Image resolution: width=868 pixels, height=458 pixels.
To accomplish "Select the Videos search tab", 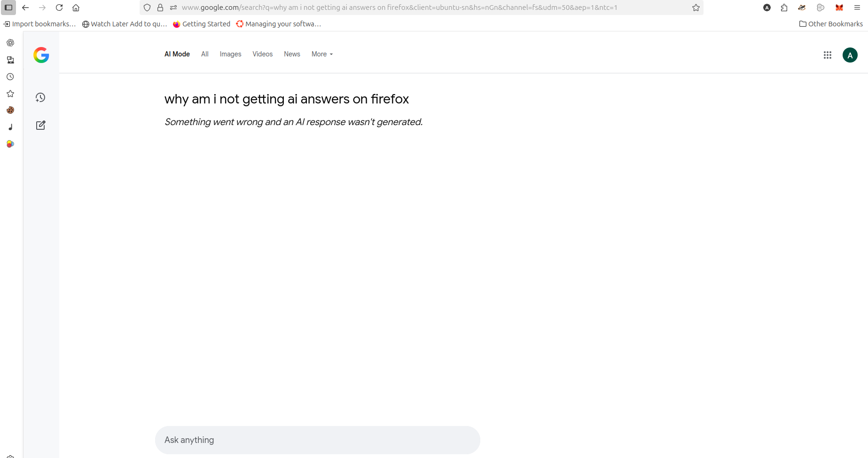I will click(x=263, y=54).
